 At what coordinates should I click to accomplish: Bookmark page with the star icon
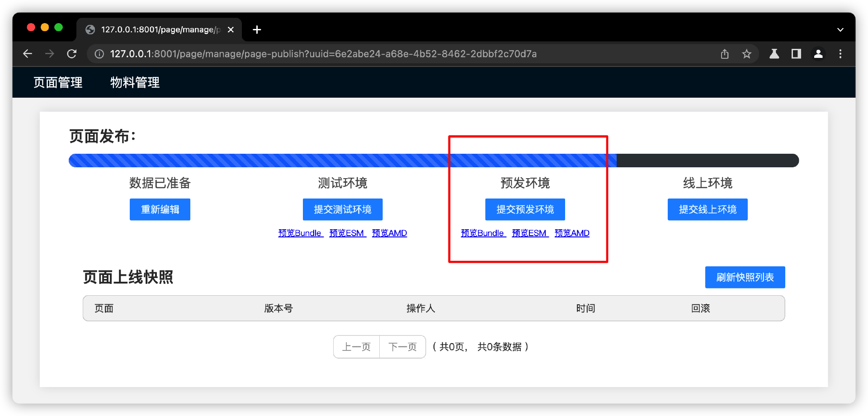click(746, 54)
